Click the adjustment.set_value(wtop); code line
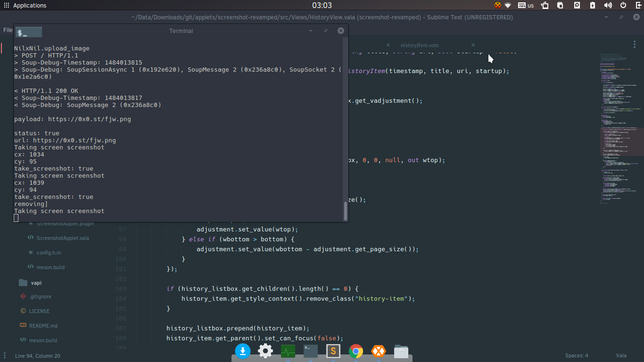Viewport: 644px width, 362px height. point(248,230)
